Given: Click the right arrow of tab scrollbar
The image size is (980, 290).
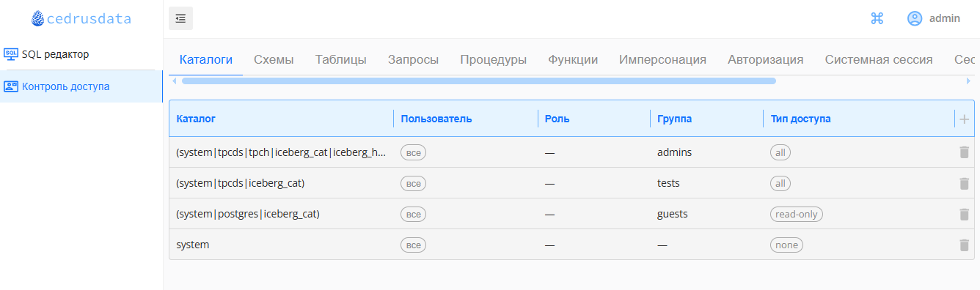Looking at the screenshot, I should click(x=968, y=81).
